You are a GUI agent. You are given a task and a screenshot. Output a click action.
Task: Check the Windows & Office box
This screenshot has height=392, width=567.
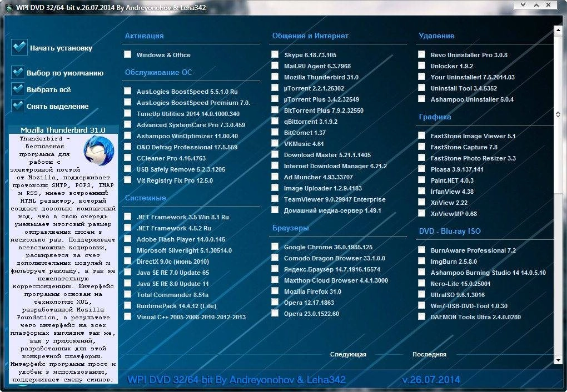[128, 54]
